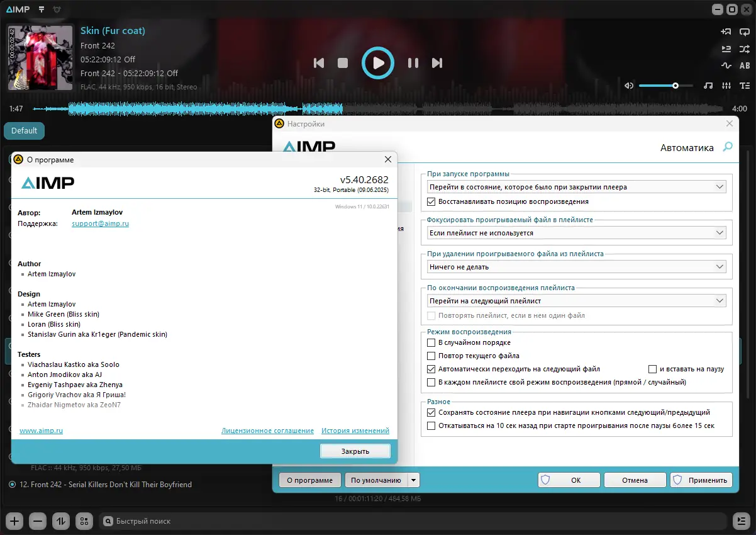Image resolution: width=756 pixels, height=535 pixels.
Task: Open the playlist menu icon at bottom right
Action: pyautogui.click(x=742, y=521)
